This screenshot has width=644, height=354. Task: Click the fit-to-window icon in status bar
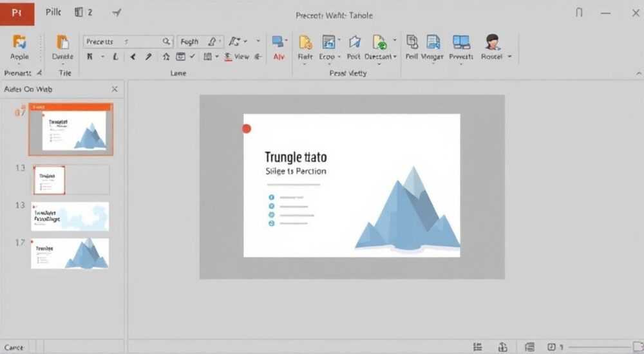point(638,346)
